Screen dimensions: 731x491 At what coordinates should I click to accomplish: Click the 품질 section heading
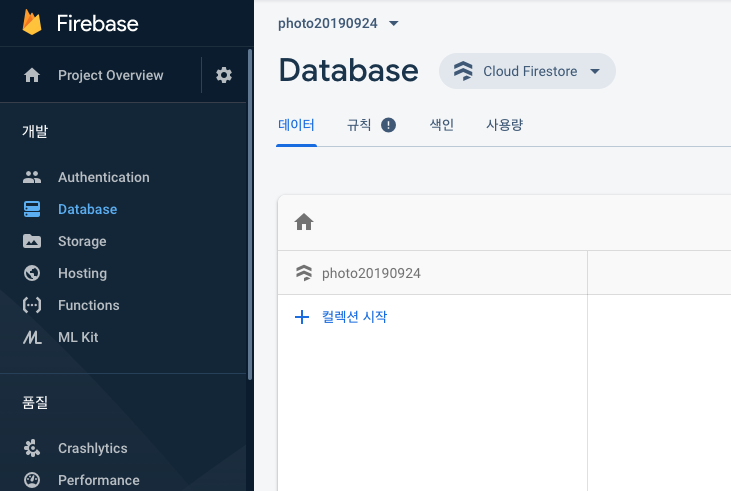[35, 402]
